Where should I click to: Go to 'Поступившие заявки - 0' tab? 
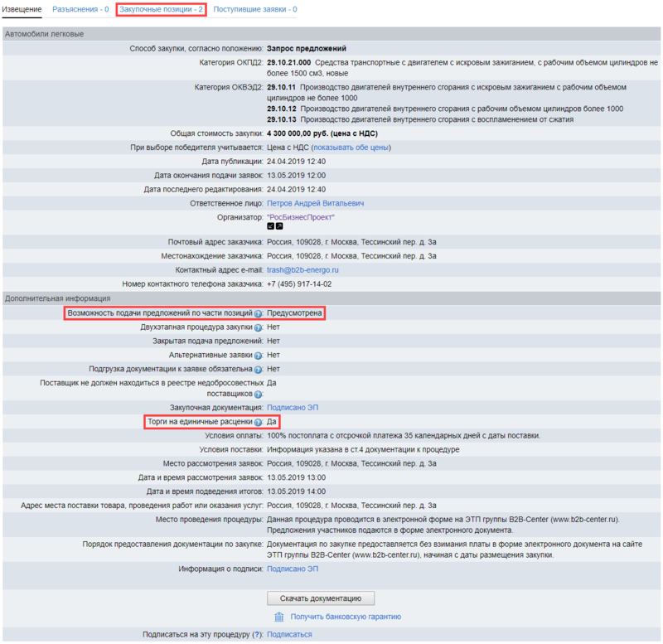pyautogui.click(x=255, y=9)
